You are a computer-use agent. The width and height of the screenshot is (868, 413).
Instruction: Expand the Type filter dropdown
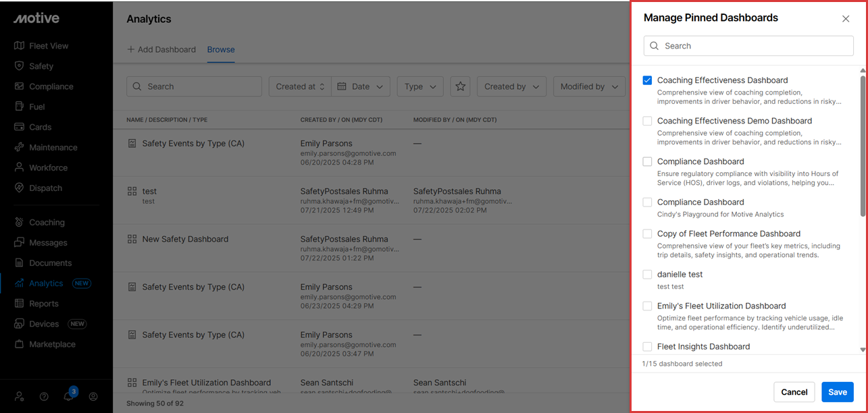click(420, 86)
